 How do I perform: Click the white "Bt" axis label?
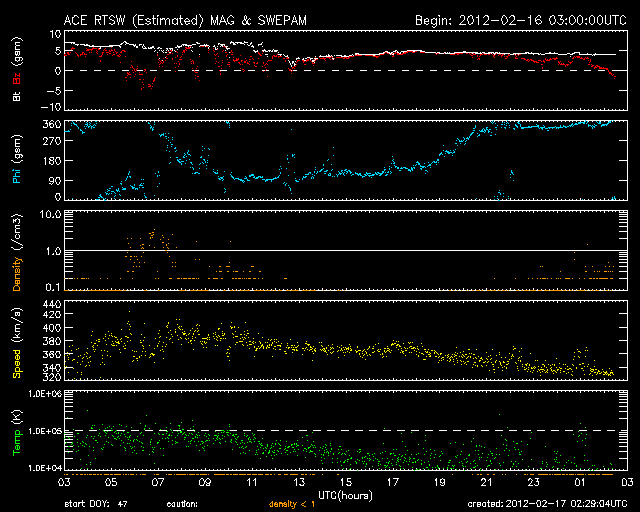coord(17,96)
